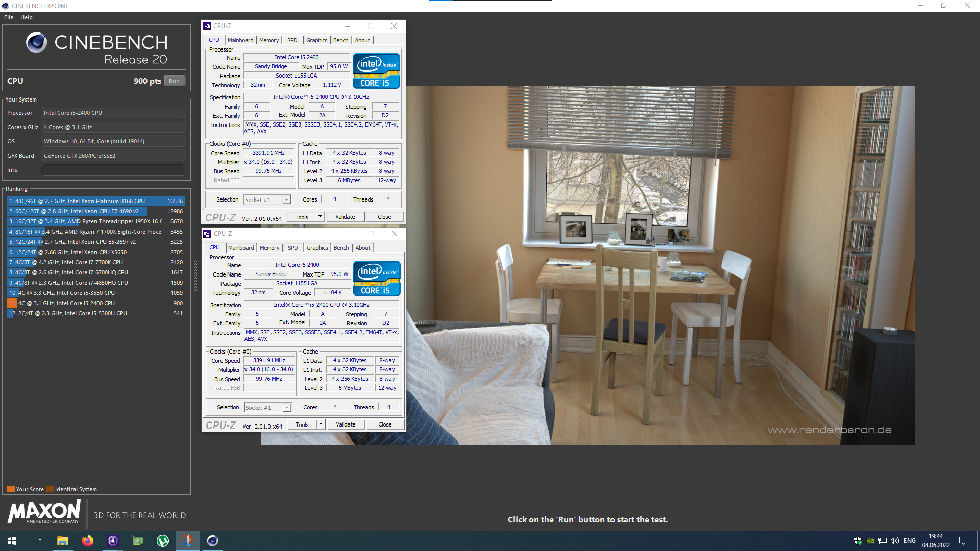Run the Cinebench CPU test
The width and height of the screenshot is (980, 551).
tap(175, 81)
